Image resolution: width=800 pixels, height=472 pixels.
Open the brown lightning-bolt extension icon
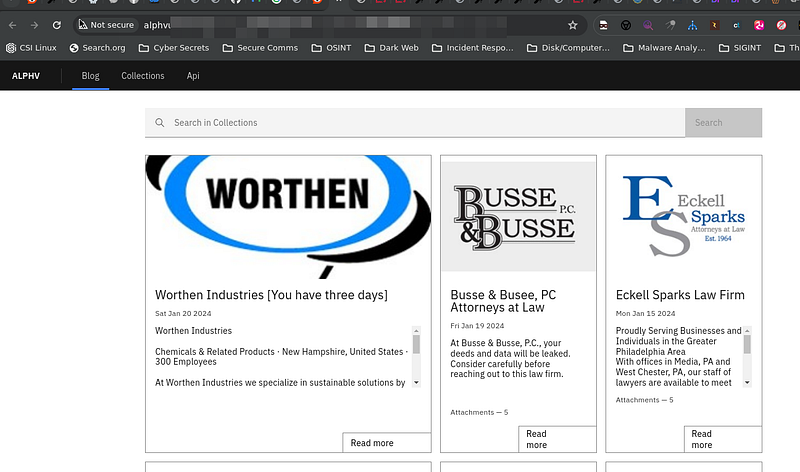[x=714, y=25]
